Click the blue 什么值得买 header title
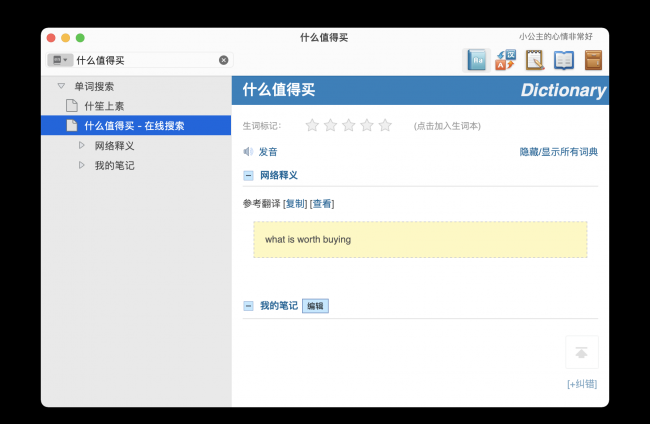The image size is (650, 424). (x=279, y=90)
